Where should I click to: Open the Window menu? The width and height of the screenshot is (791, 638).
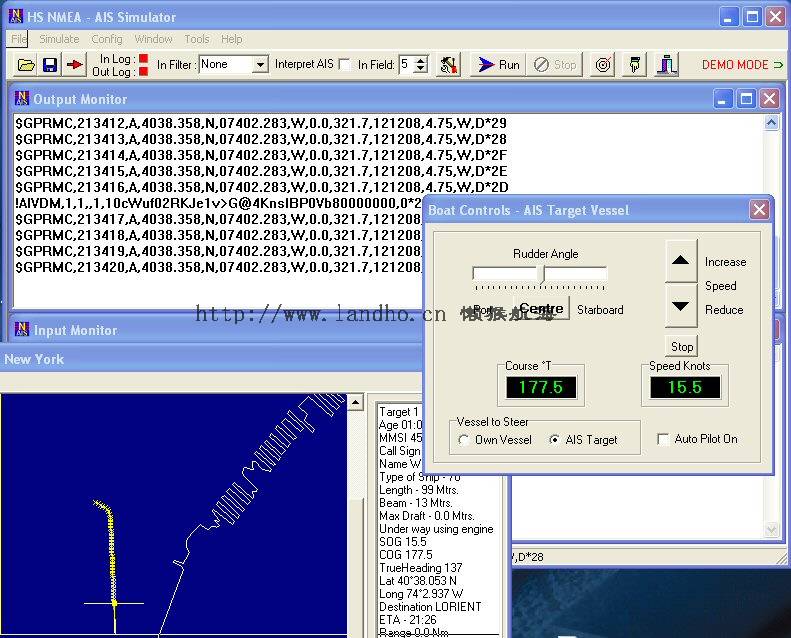point(153,39)
